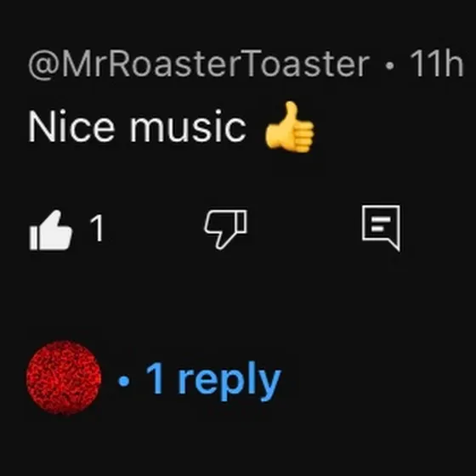Click the 11h timestamp
The height and width of the screenshot is (476, 476).
pyautogui.click(x=436, y=64)
